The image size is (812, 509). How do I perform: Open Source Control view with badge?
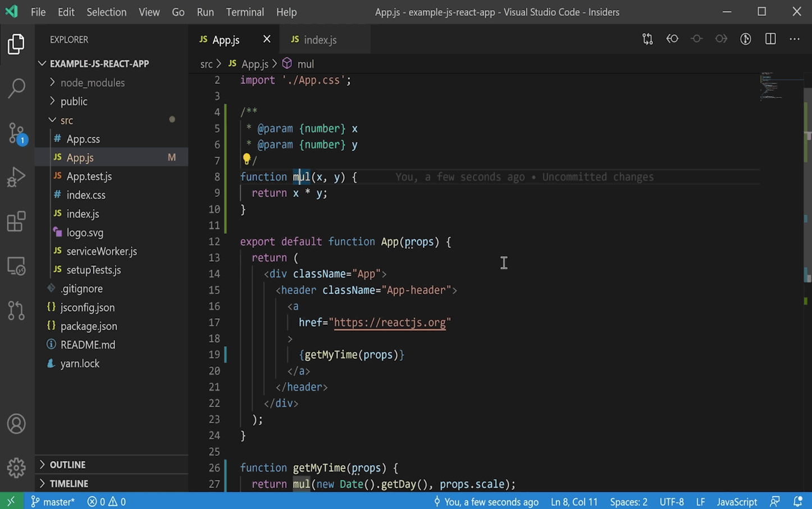(x=16, y=133)
